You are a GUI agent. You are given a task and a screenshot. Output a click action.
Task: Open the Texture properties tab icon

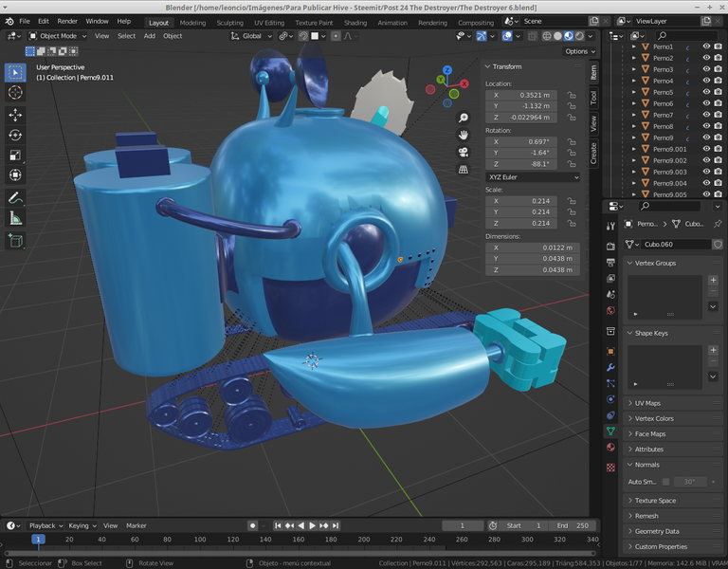point(610,468)
